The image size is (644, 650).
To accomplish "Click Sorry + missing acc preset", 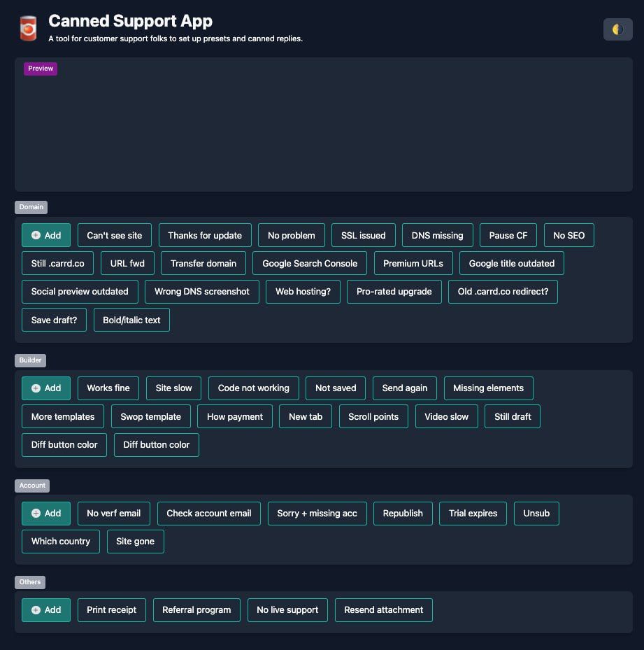I will (317, 513).
